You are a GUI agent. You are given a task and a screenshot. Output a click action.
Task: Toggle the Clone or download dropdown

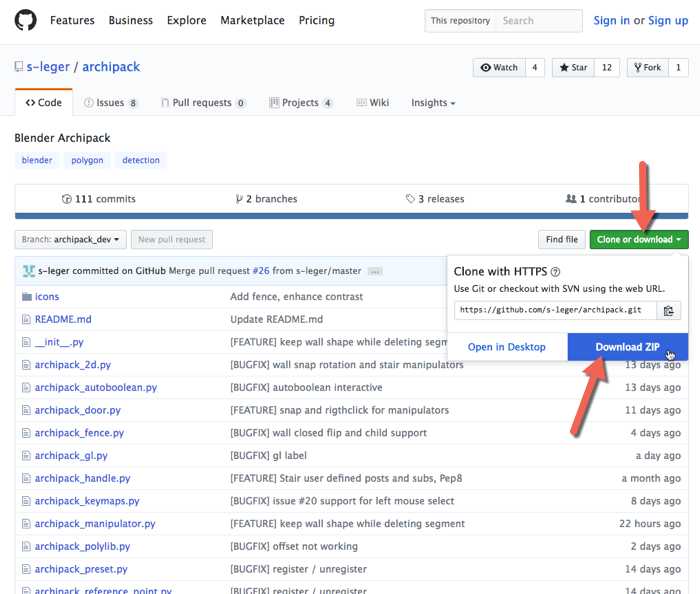639,240
